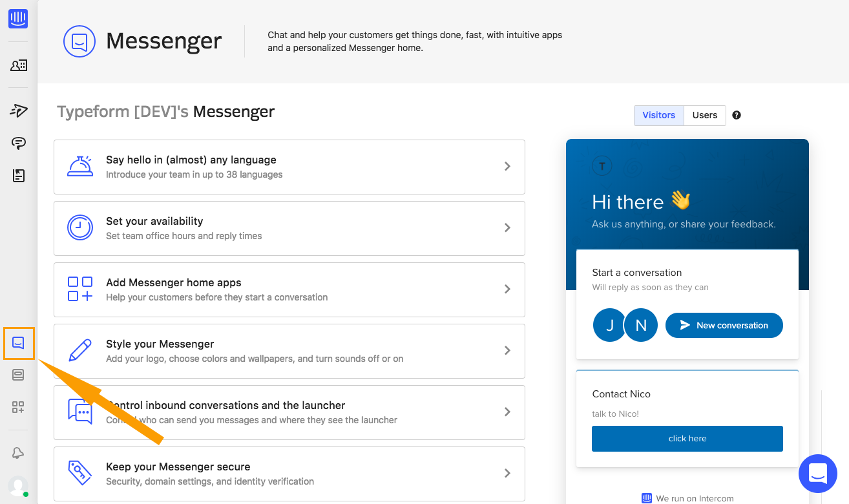Open the Intercom chat launcher bubble

(817, 474)
